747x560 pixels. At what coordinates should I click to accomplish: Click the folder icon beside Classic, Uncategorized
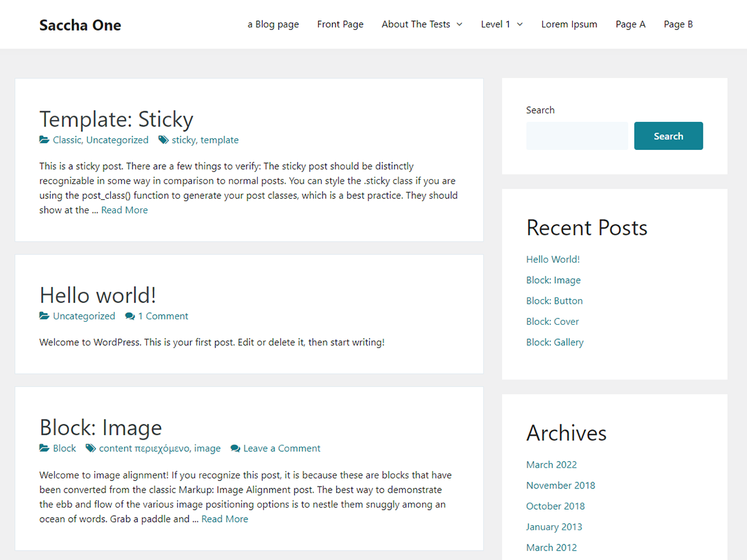(x=43, y=140)
